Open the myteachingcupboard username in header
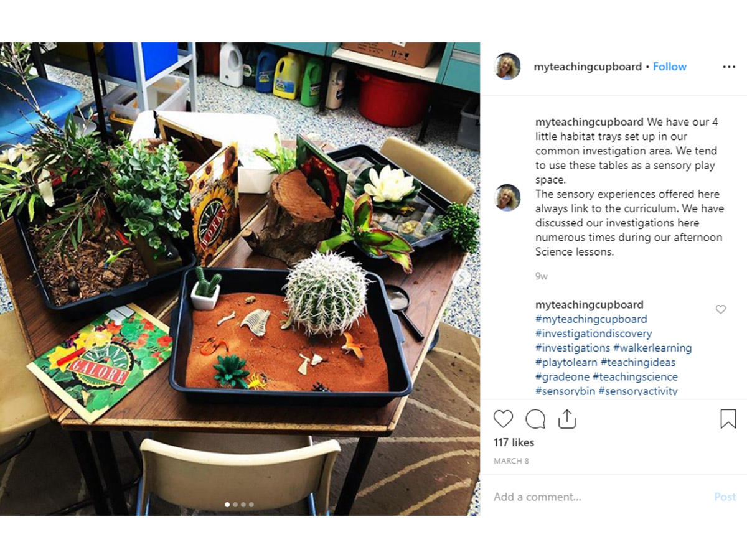Image resolution: width=747 pixels, height=560 pixels. (588, 67)
